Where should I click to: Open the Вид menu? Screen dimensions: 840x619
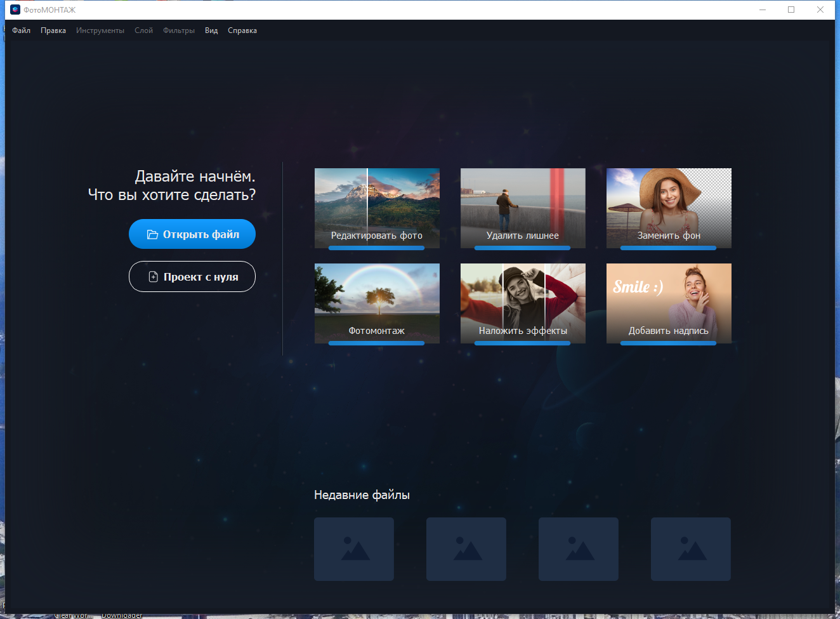pyautogui.click(x=211, y=30)
